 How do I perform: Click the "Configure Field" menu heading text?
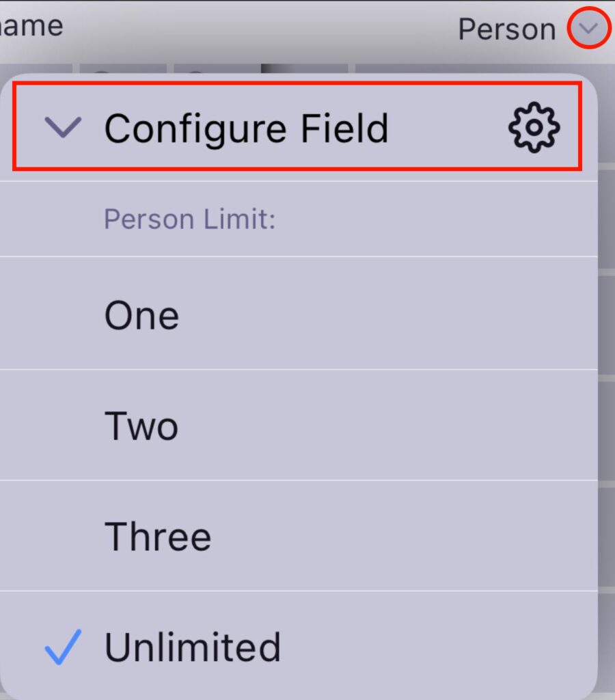(x=246, y=128)
